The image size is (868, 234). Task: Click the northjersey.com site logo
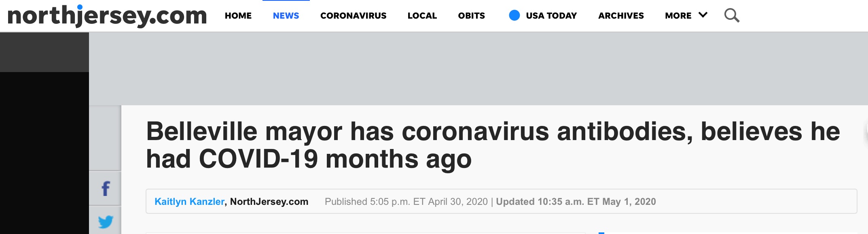(107, 16)
